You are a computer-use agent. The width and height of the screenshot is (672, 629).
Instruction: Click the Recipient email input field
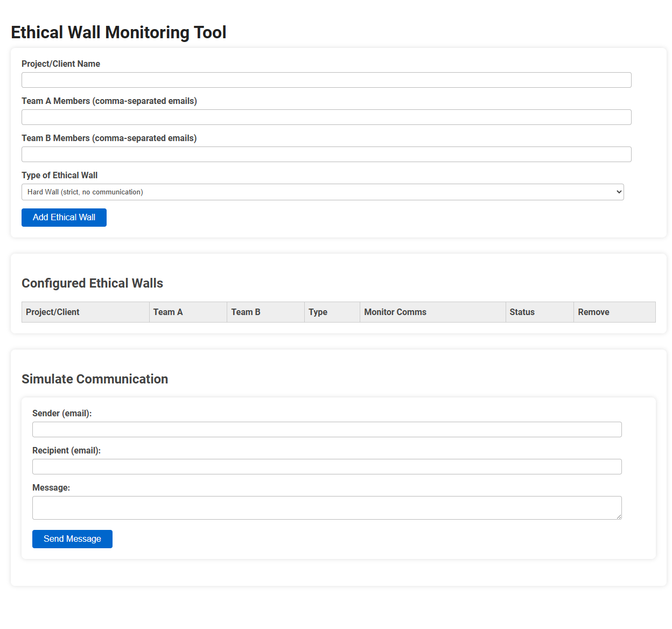tap(327, 466)
